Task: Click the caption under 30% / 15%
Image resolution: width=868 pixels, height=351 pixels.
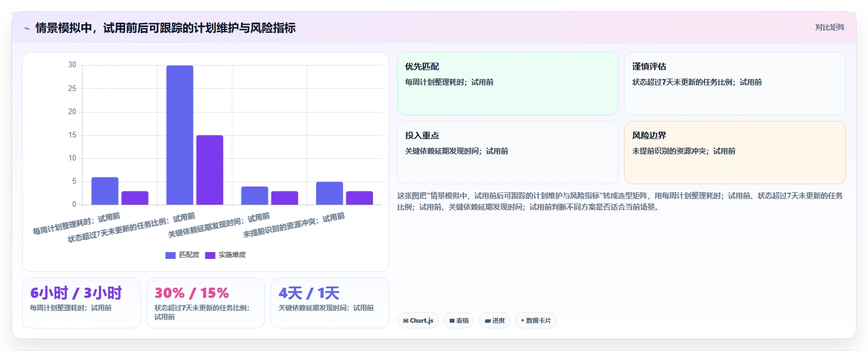Action: point(202,313)
